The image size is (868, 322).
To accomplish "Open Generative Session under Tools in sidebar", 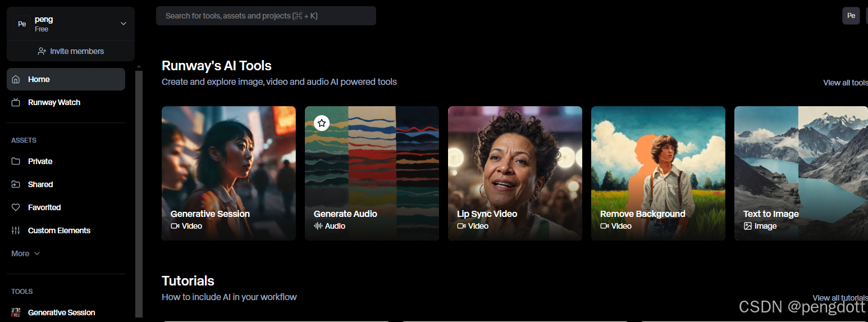I will click(66, 312).
